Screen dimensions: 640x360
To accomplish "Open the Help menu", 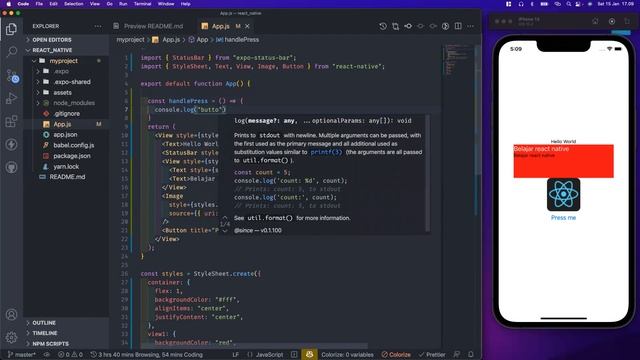I will tap(186, 4).
